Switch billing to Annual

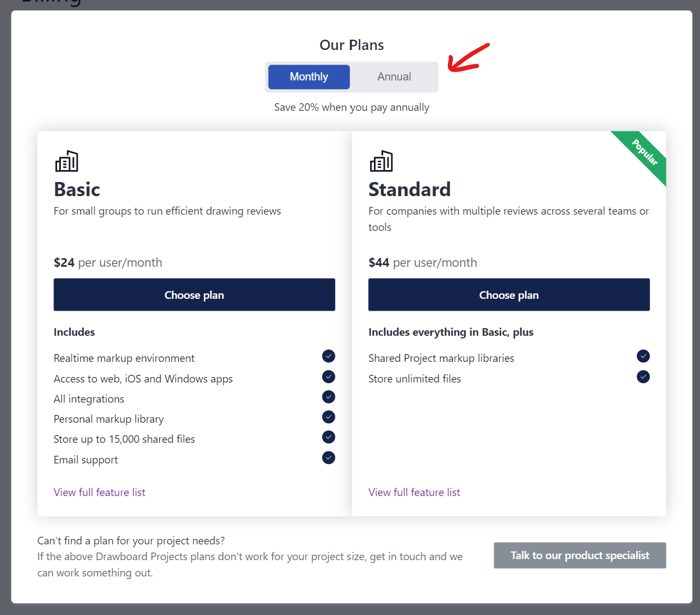pos(394,77)
